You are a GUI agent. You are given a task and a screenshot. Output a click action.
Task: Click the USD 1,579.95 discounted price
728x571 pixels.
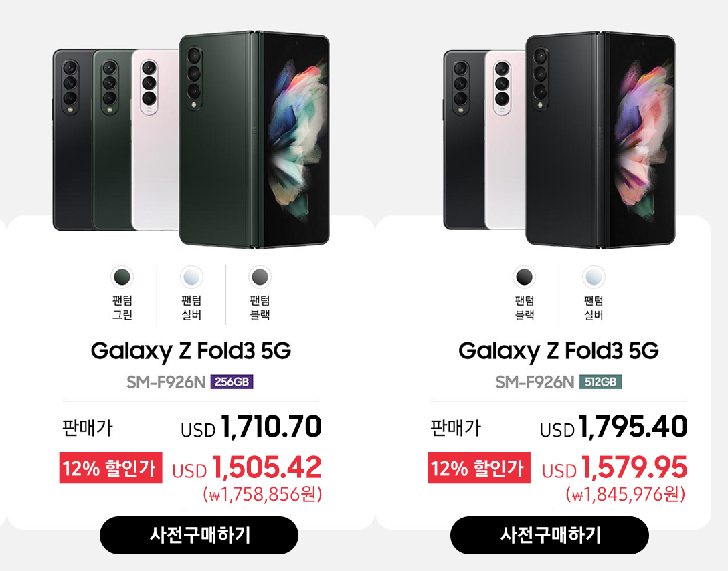click(x=614, y=467)
